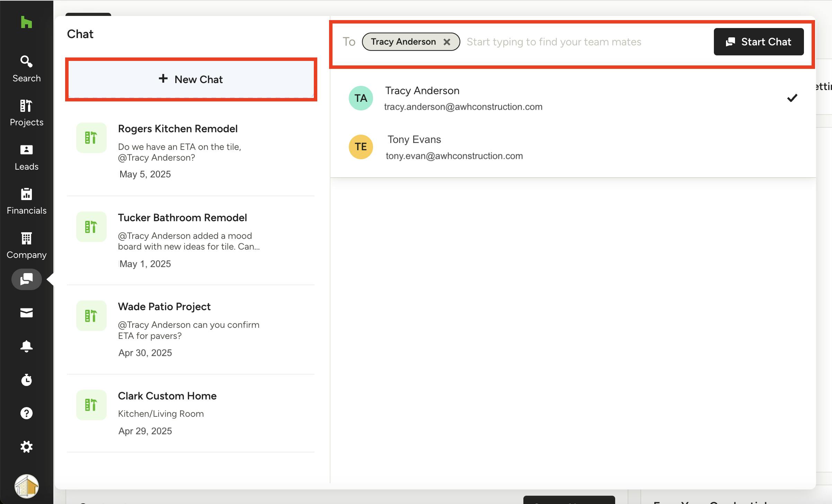Click the time tracker stopwatch icon
The height and width of the screenshot is (504, 832).
coord(26,380)
